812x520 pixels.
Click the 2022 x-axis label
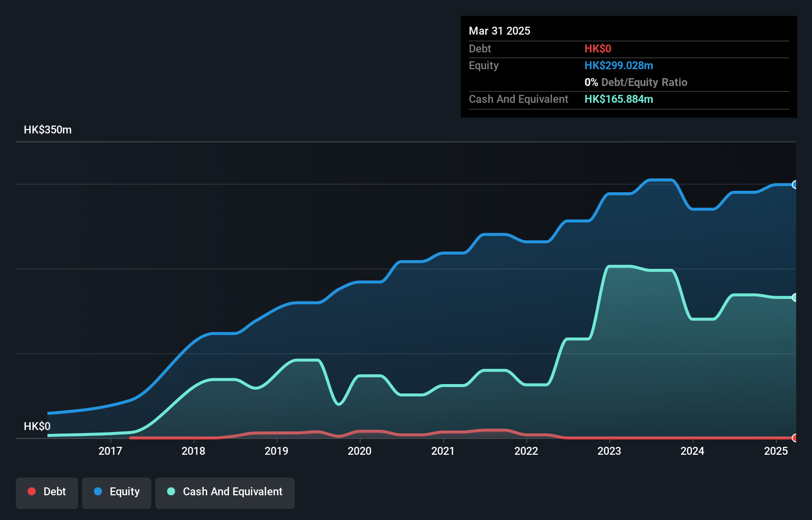pos(526,451)
